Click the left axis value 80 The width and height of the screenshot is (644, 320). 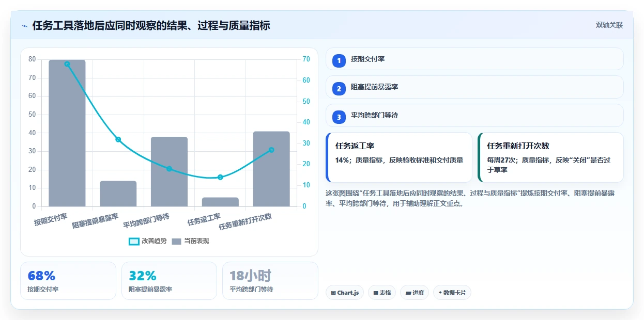click(x=32, y=59)
